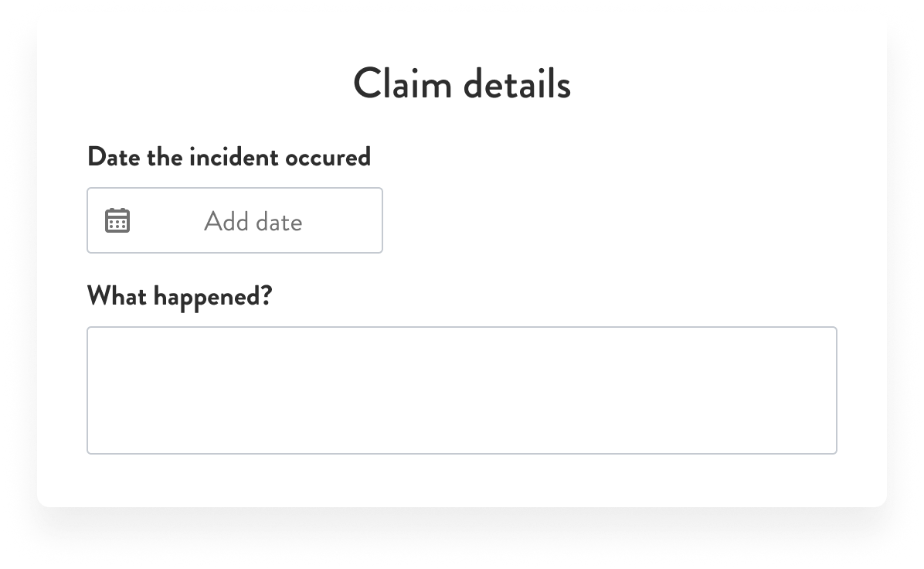Select the incident date input field
The width and height of the screenshot is (924, 569).
tap(235, 220)
